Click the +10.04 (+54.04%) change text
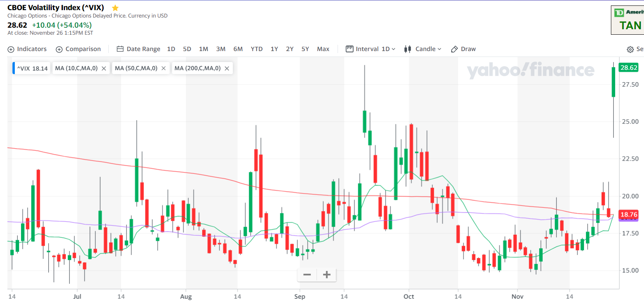 click(x=62, y=25)
